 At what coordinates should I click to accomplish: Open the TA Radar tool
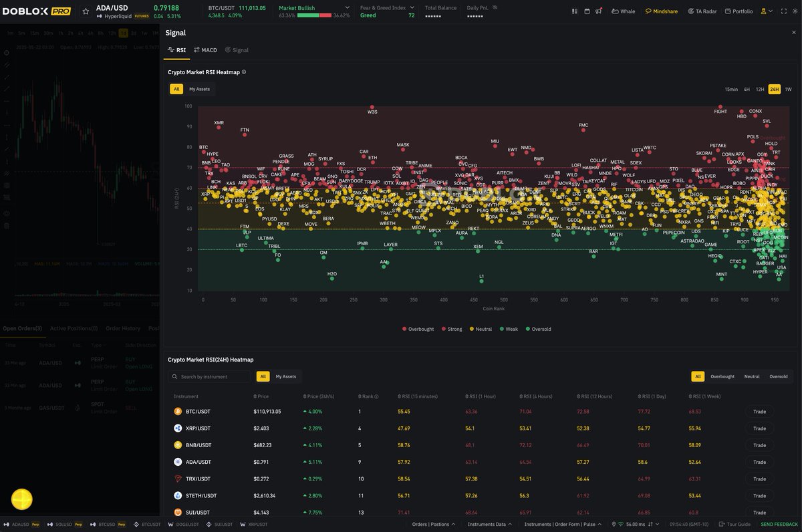[x=702, y=11]
